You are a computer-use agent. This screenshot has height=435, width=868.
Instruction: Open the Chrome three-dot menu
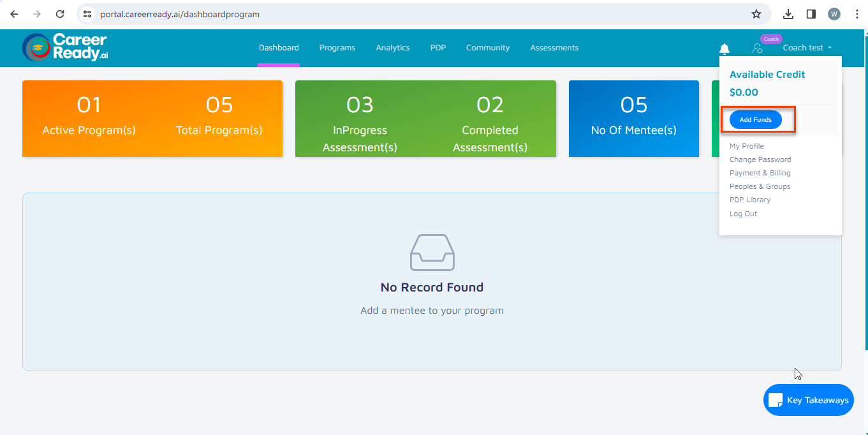pyautogui.click(x=857, y=13)
